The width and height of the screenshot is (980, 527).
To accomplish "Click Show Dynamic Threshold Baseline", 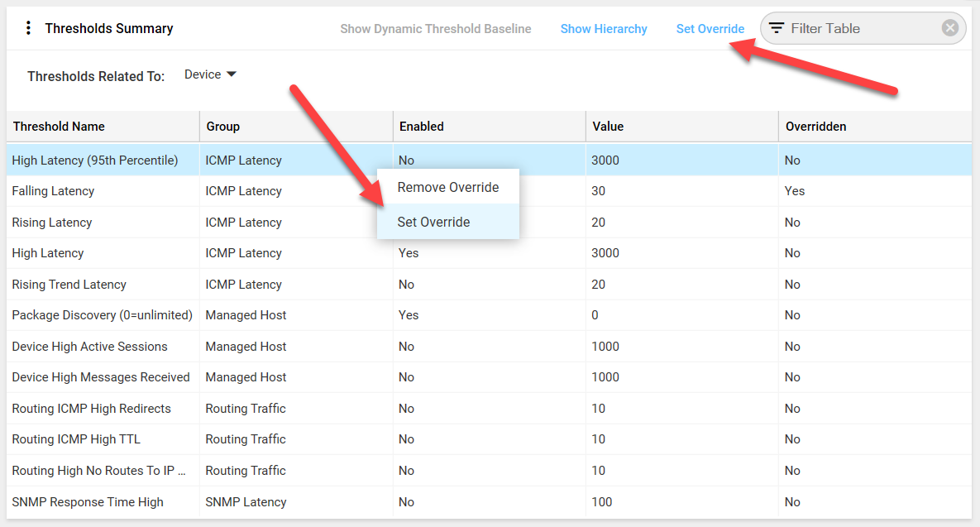I will pos(435,28).
